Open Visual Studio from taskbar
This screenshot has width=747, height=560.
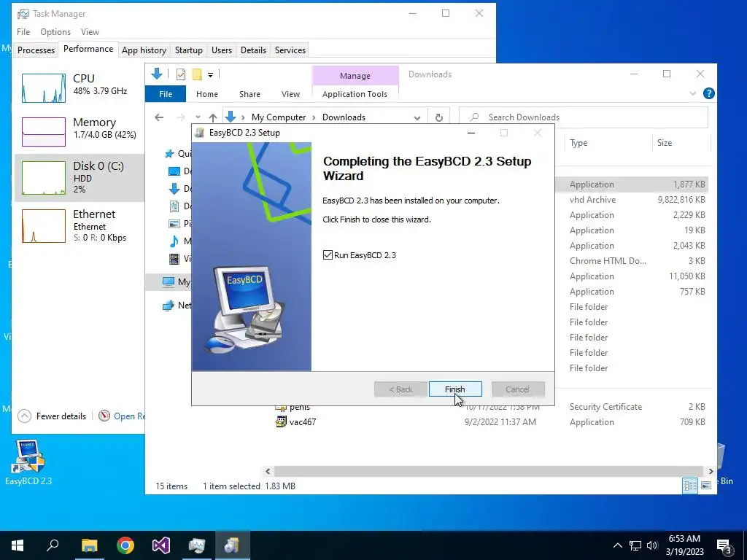[x=161, y=545]
